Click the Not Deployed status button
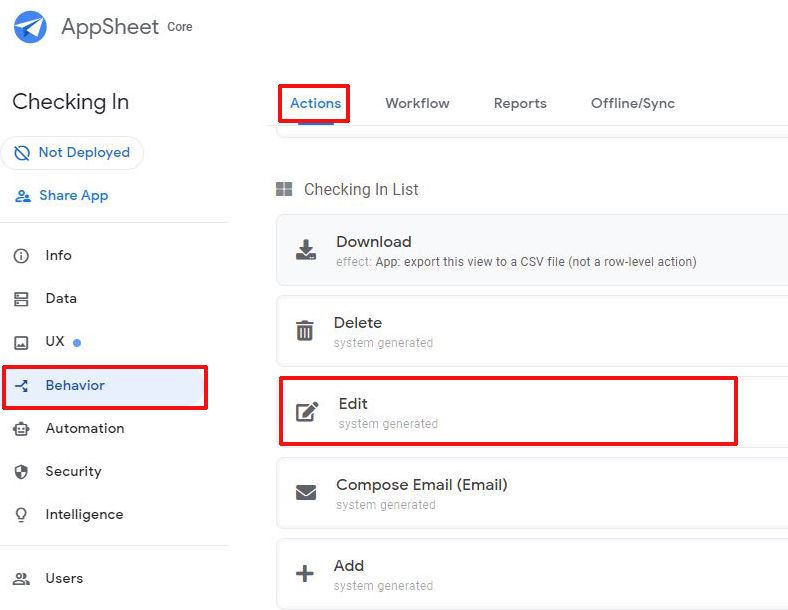This screenshot has width=788, height=610. [72, 153]
